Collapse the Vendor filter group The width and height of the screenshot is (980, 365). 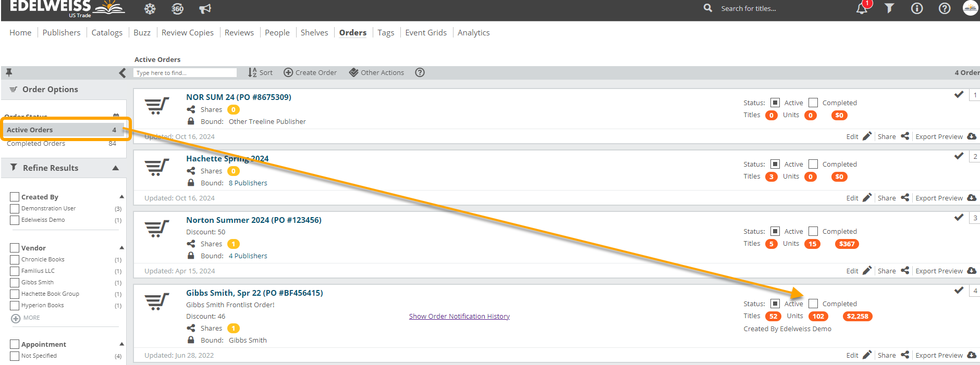[x=121, y=248]
